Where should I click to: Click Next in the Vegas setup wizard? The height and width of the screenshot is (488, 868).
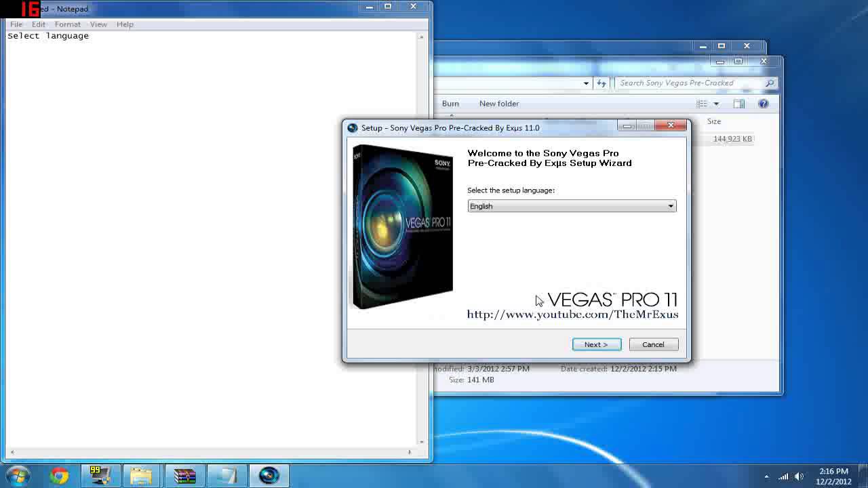[x=597, y=344]
